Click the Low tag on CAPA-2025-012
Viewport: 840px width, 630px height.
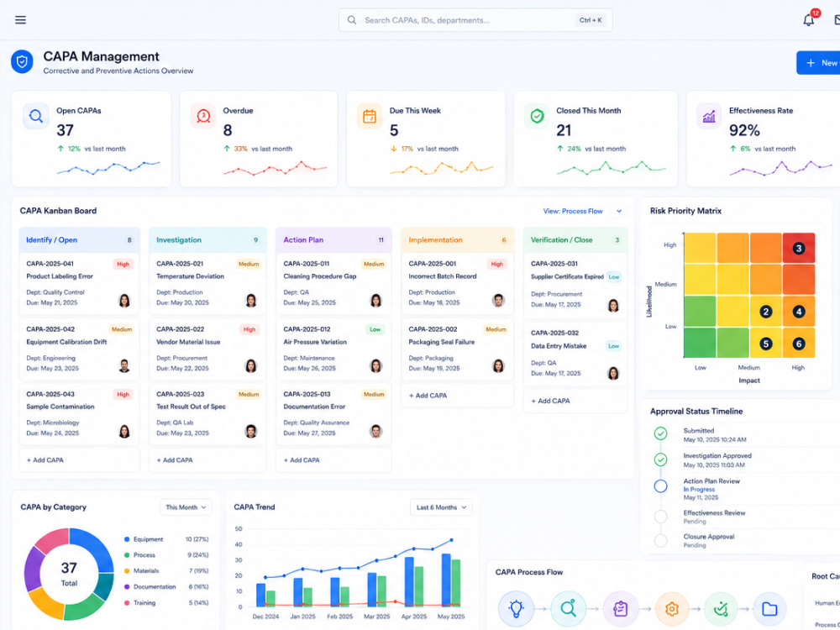tap(375, 329)
